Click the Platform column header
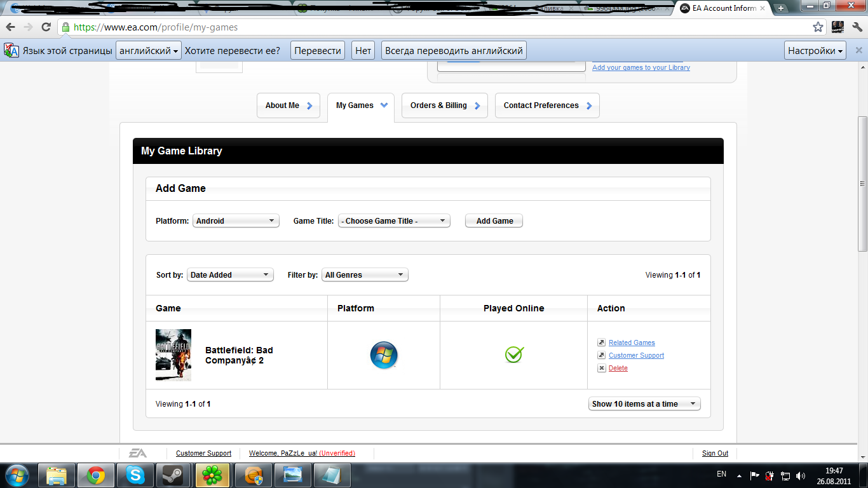Viewport: 868px width, 488px height. pos(356,308)
